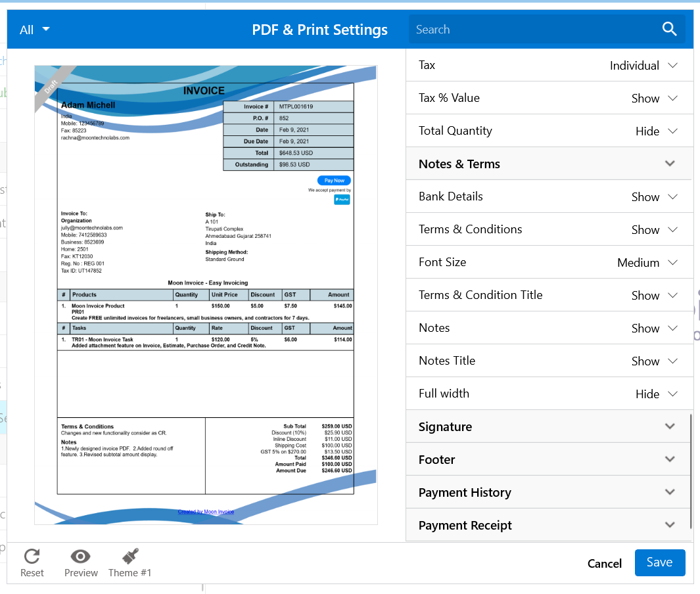Click the Outstanding $98.53 USD value

pyautogui.click(x=294, y=165)
